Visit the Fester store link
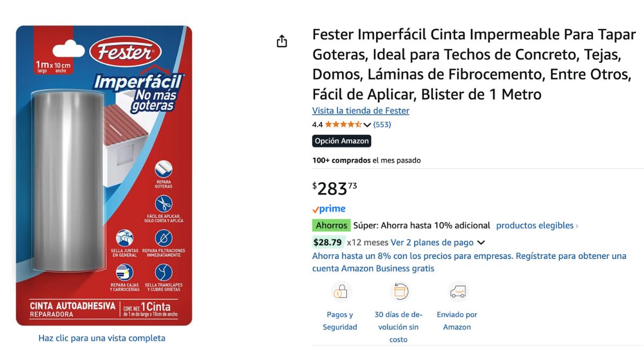644x362 pixels. pyautogui.click(x=361, y=110)
